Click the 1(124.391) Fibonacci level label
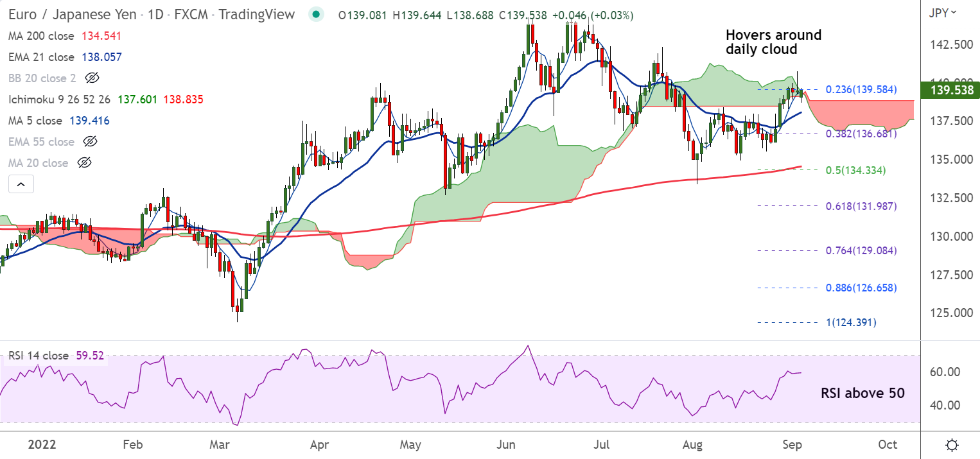The height and width of the screenshot is (459, 980). [x=851, y=322]
